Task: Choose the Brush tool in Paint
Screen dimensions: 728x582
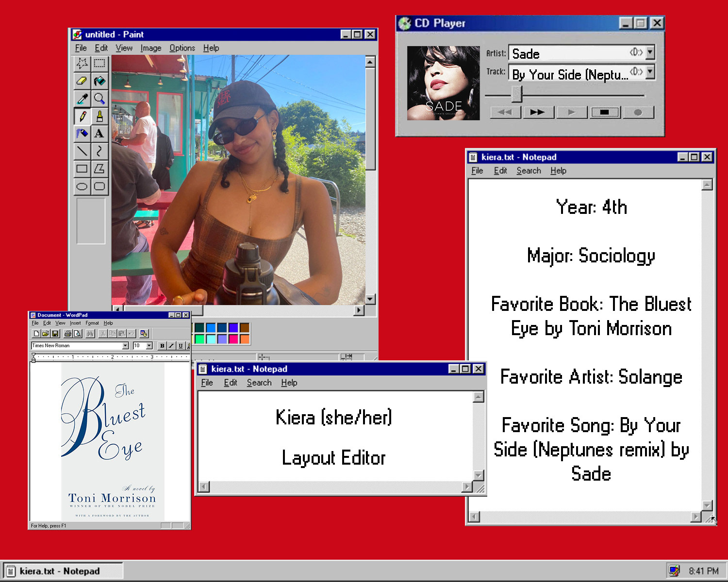Action: (x=99, y=116)
